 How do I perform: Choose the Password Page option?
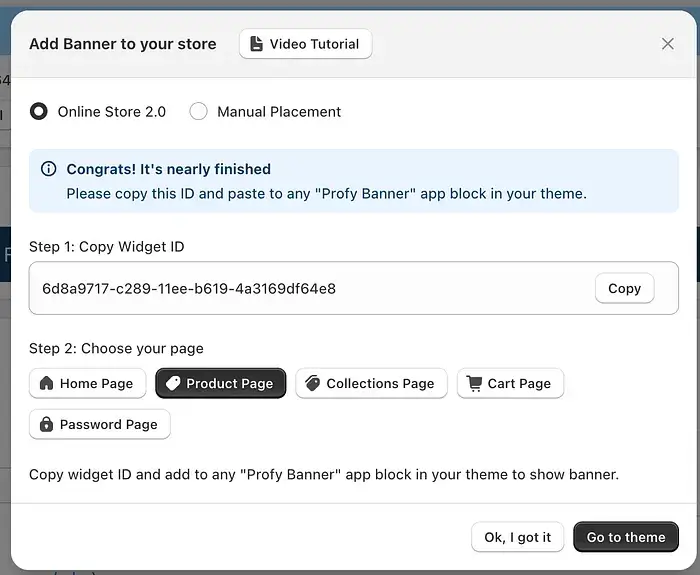(x=100, y=424)
